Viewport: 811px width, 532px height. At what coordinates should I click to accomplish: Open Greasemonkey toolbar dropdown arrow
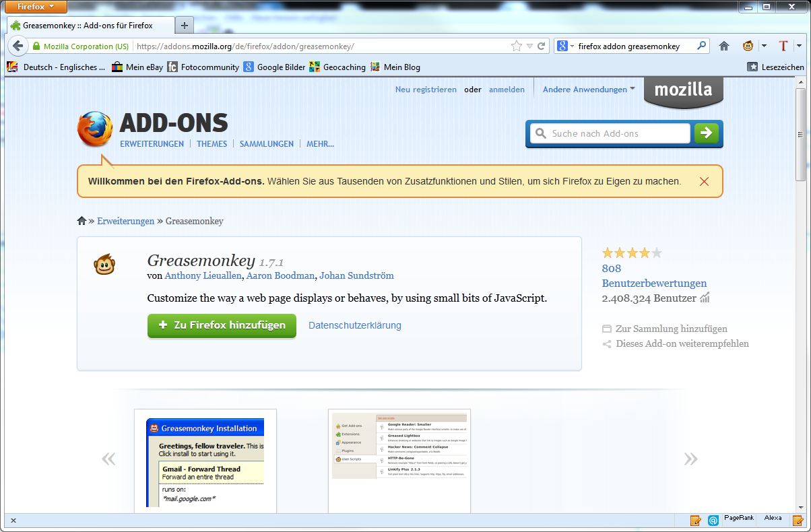(x=764, y=46)
